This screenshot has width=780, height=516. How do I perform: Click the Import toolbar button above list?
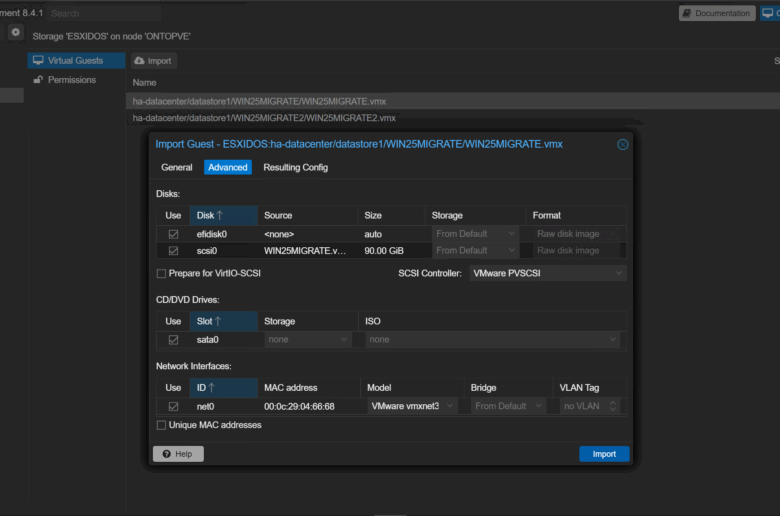point(154,61)
